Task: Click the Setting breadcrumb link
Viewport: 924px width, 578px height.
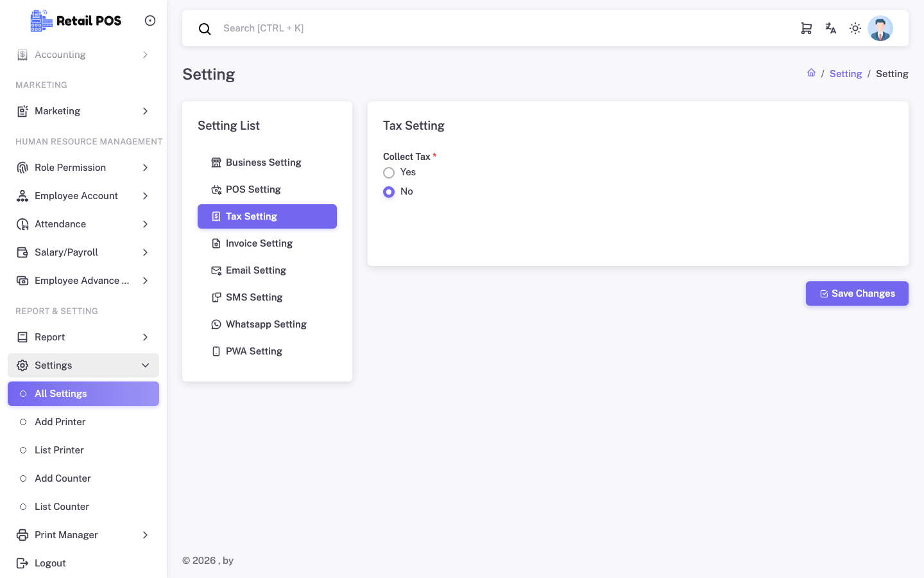Action: (846, 74)
